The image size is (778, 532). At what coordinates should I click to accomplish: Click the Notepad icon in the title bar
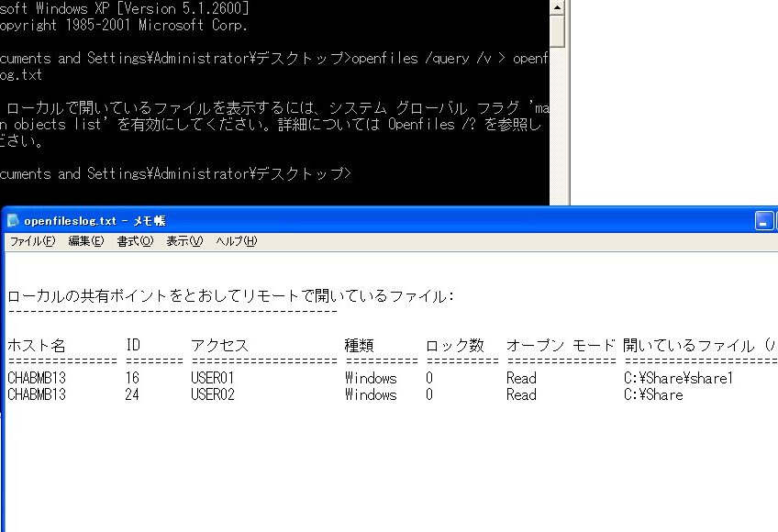coord(13,221)
